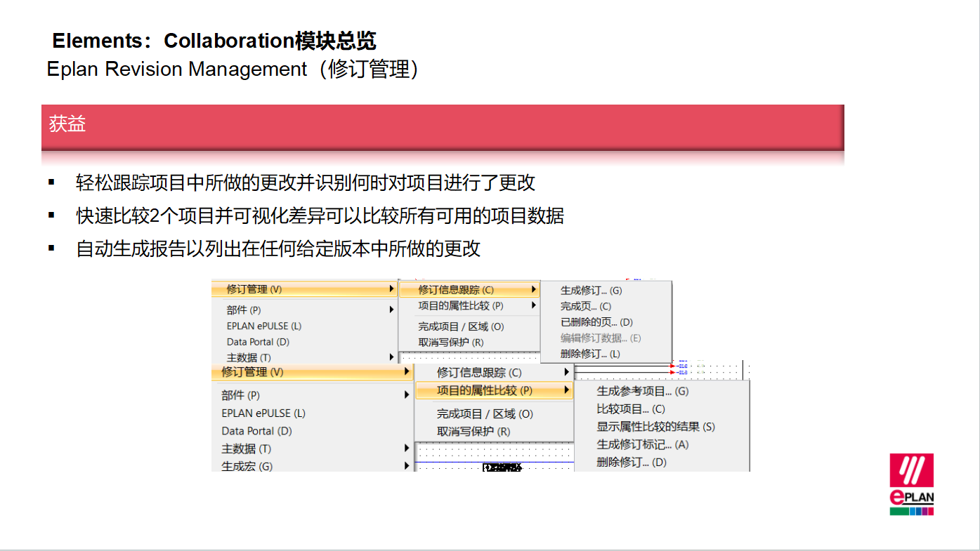Choose 比较项目... (C) entry
This screenshot has width=980, height=551.
(631, 409)
